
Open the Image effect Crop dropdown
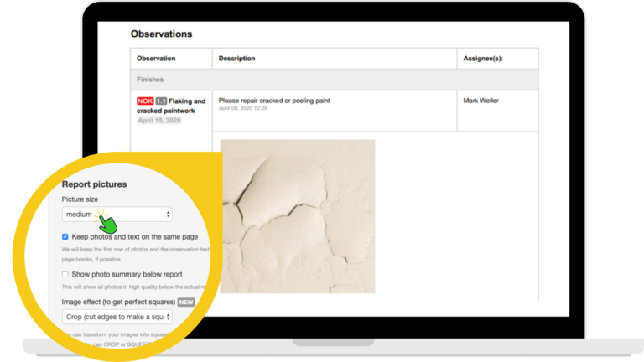click(x=117, y=317)
